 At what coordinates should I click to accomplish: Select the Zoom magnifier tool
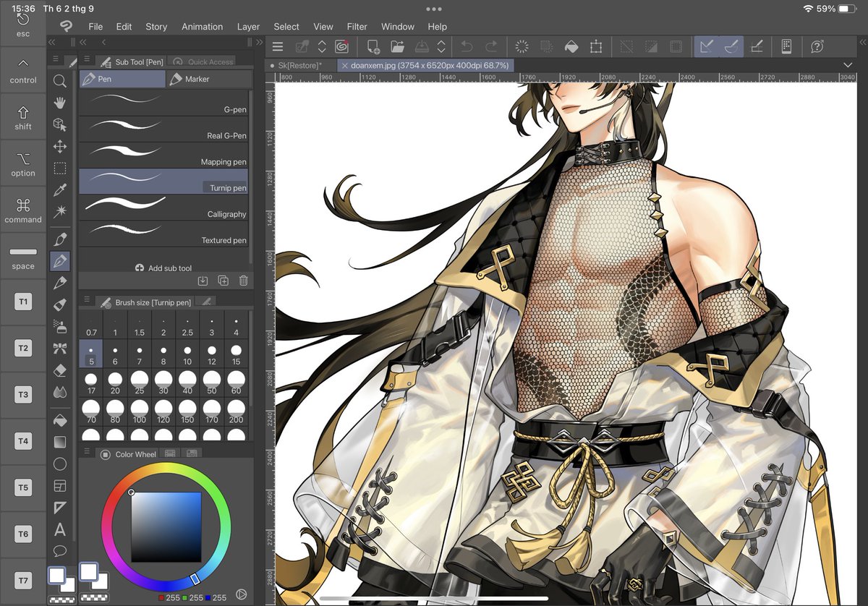point(60,81)
